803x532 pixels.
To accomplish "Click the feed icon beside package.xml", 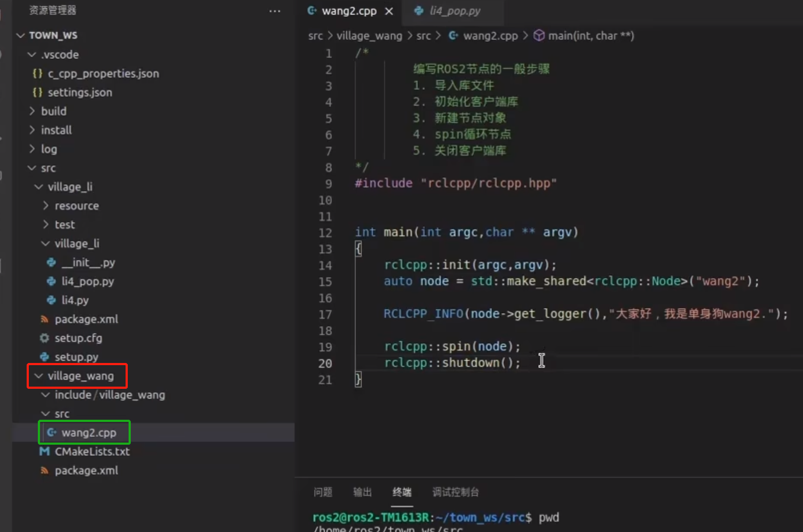I will (44, 319).
